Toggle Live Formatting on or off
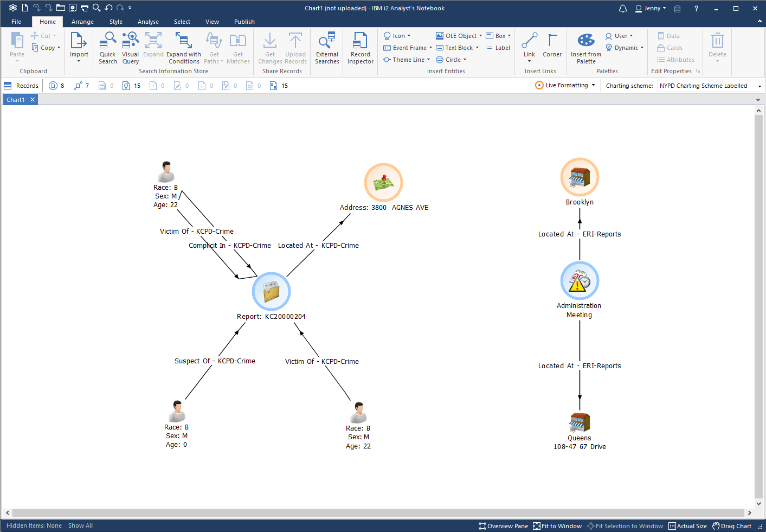This screenshot has width=766, height=532. coord(566,85)
